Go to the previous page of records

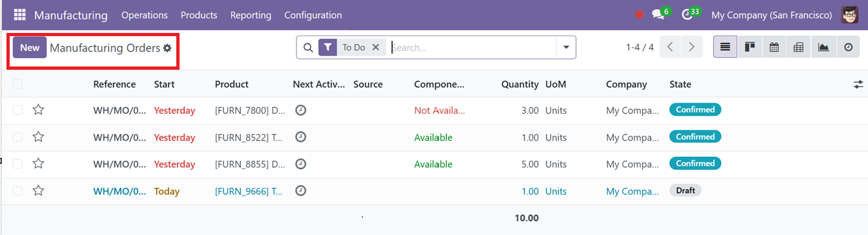[x=670, y=47]
